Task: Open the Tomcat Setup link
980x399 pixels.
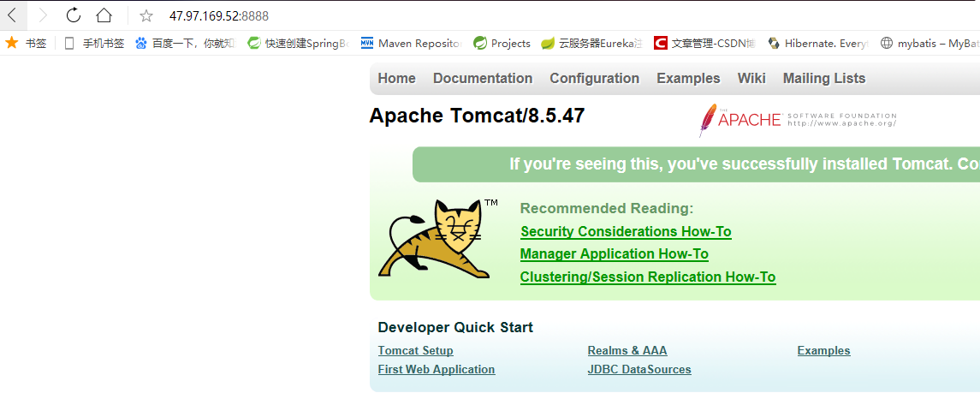Action: 416,351
